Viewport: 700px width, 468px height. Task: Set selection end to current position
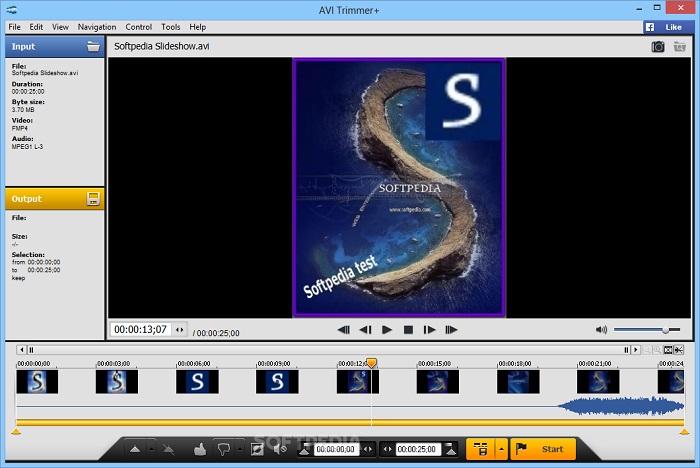coord(450,449)
